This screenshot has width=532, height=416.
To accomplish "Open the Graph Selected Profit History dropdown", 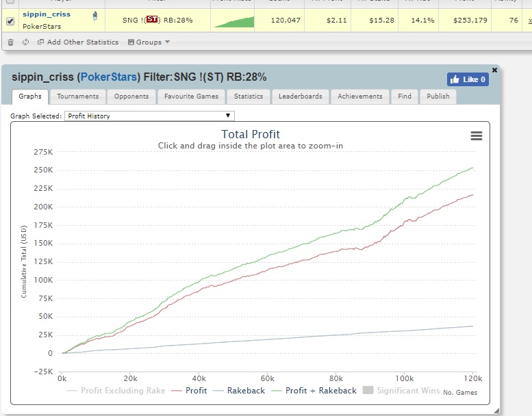I will point(149,116).
